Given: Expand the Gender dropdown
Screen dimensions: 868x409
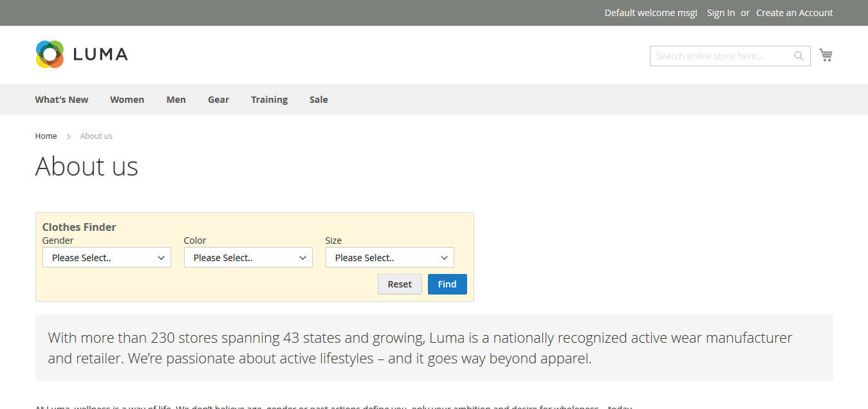Looking at the screenshot, I should point(107,258).
